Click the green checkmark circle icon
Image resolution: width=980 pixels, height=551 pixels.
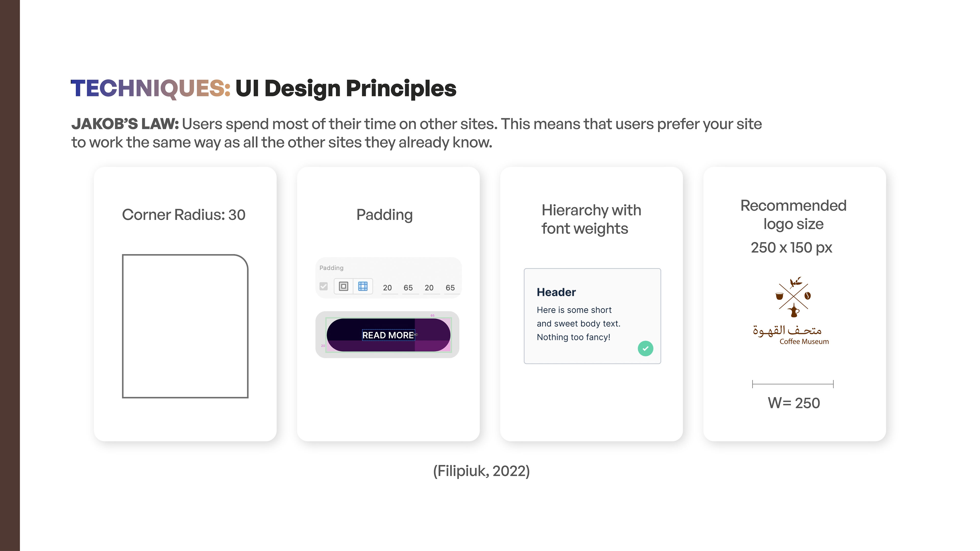[646, 348]
